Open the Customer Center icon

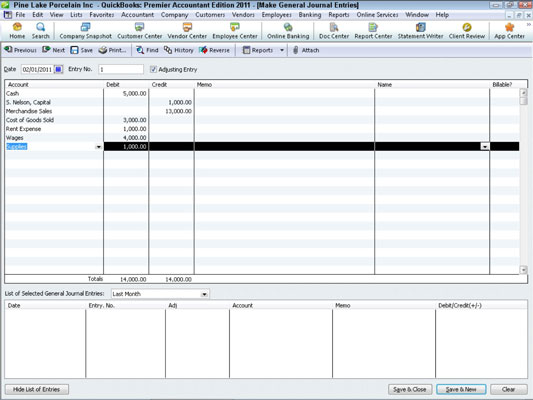tap(139, 27)
